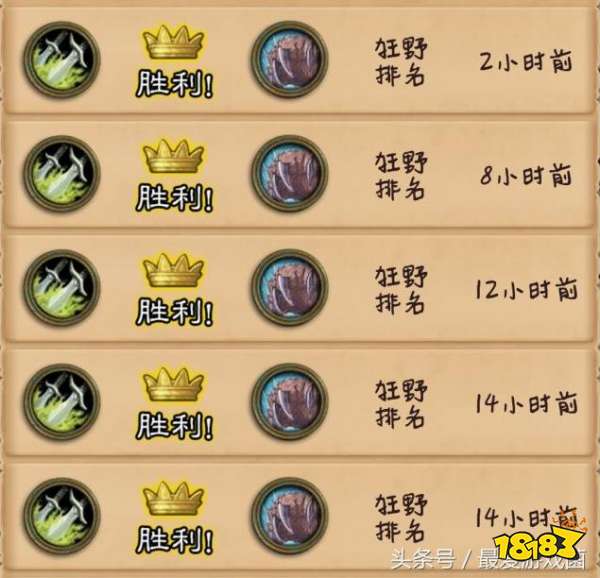Click the gold crown in the last row

[x=173, y=498]
